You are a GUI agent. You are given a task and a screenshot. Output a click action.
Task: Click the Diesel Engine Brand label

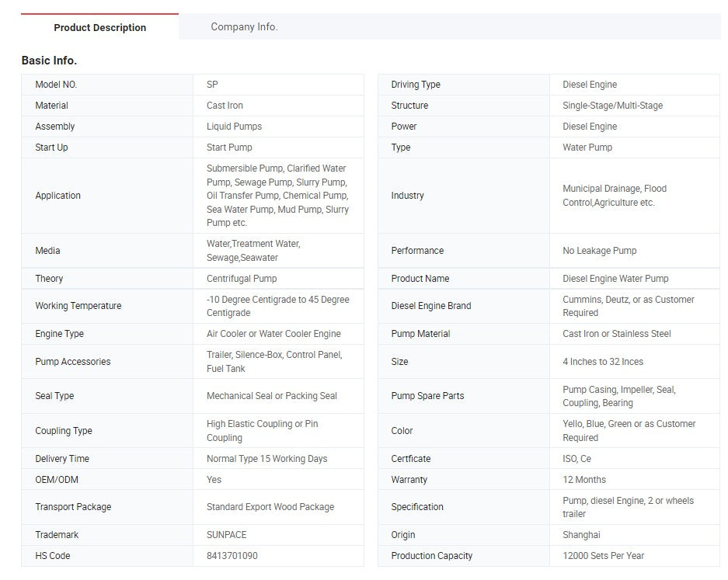[430, 306]
